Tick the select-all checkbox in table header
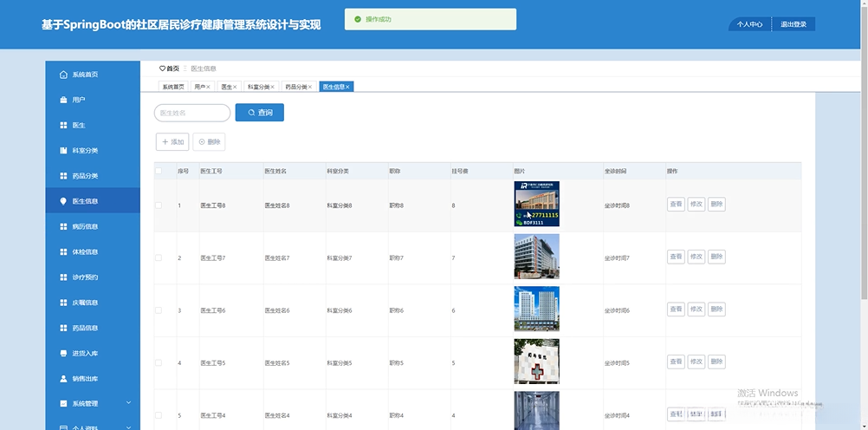 coord(158,171)
